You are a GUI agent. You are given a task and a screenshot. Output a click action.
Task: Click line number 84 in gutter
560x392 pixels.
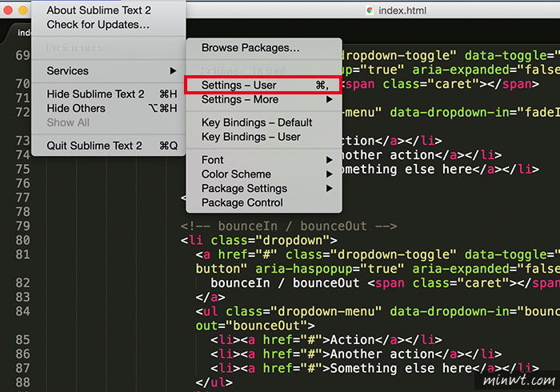click(22, 311)
